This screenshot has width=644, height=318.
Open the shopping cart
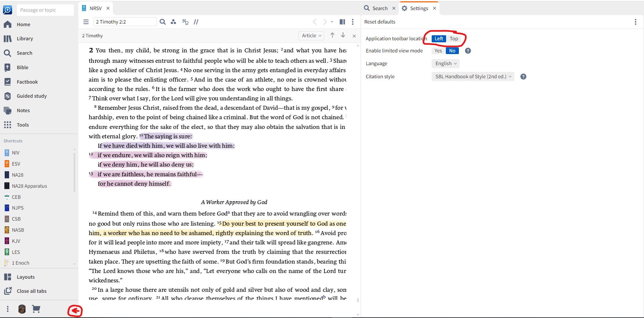point(36,309)
